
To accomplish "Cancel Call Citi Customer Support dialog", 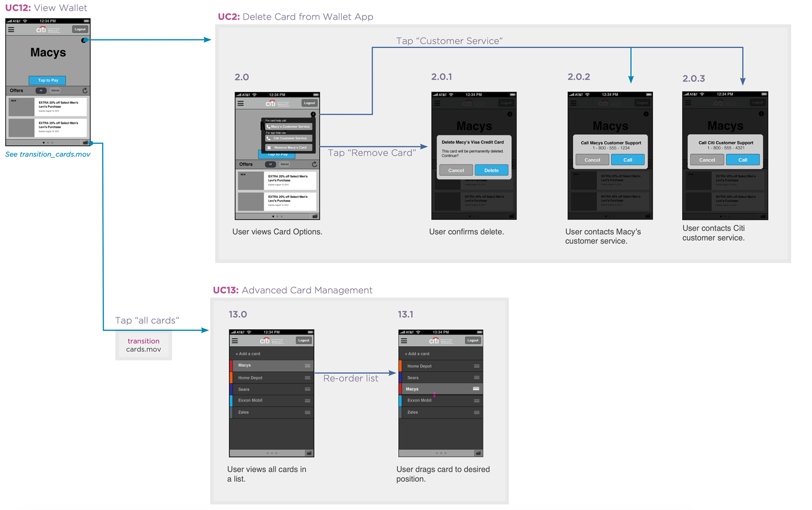I will [707, 160].
